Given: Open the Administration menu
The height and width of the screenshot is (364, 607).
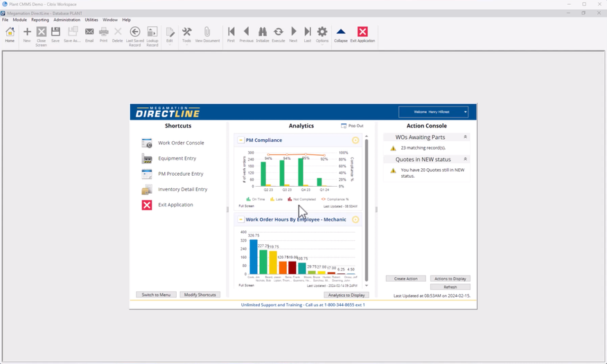Looking at the screenshot, I should (67, 20).
